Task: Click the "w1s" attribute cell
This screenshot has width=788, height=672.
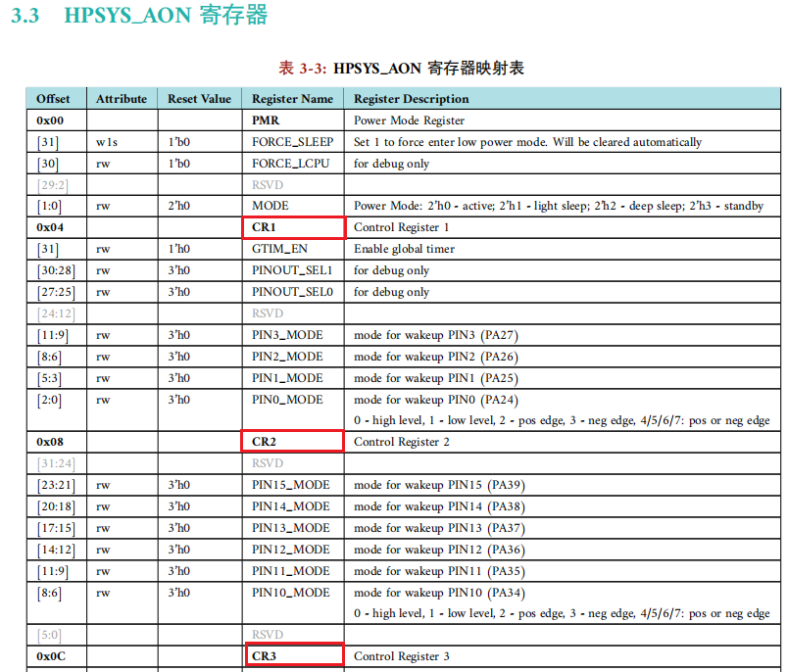Action: coord(106,142)
